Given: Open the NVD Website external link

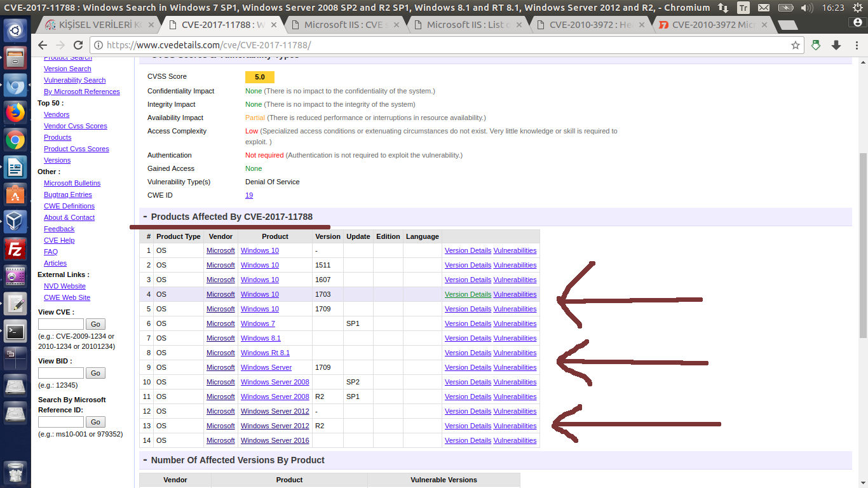Looking at the screenshot, I should 64,286.
